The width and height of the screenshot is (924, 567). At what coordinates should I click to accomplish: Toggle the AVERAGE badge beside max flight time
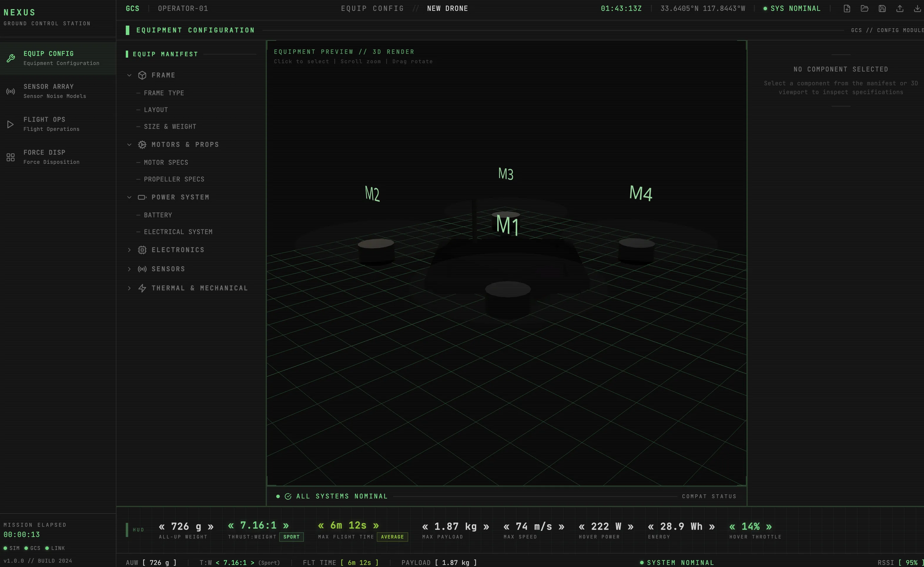tap(392, 537)
